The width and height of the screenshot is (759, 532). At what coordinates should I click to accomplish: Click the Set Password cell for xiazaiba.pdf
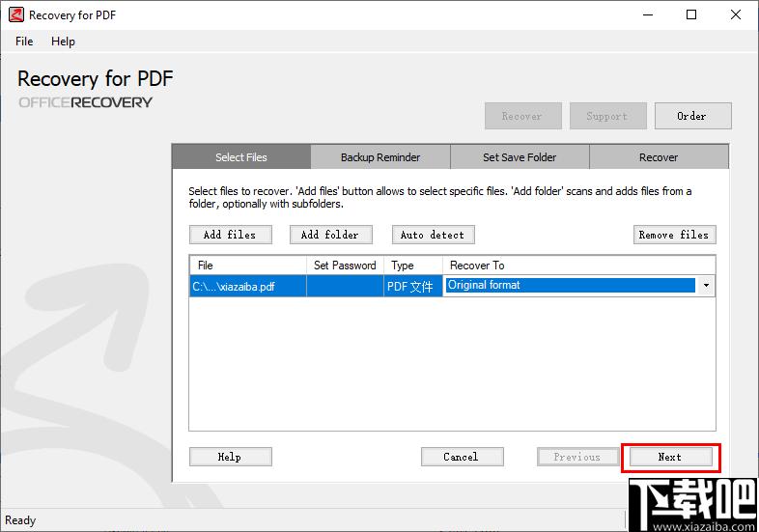pos(345,286)
